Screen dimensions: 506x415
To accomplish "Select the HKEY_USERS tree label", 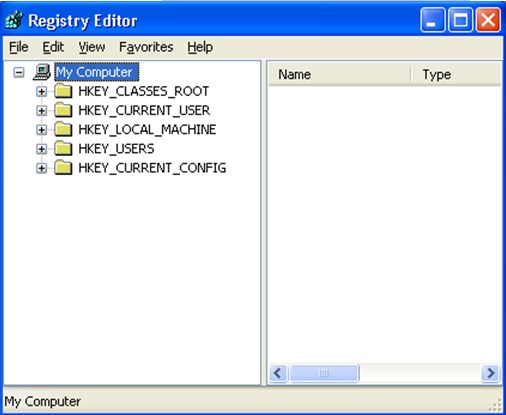I will 116,149.
